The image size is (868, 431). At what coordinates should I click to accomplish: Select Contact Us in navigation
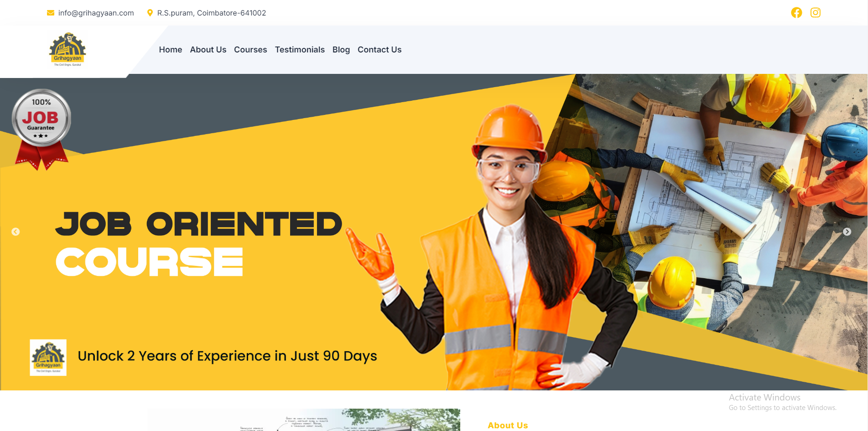pos(379,50)
